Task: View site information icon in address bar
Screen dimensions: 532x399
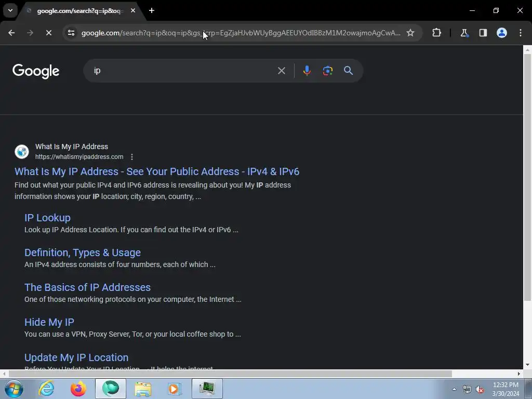Action: (x=71, y=33)
